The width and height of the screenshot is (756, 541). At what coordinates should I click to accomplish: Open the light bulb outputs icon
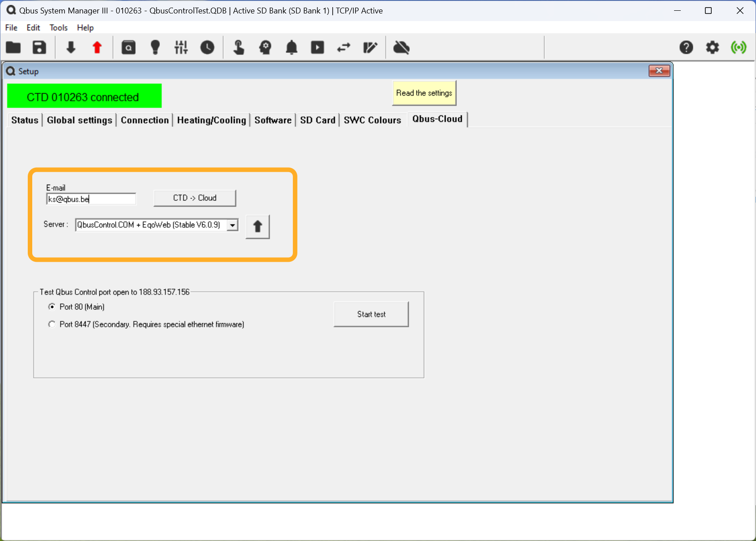155,47
